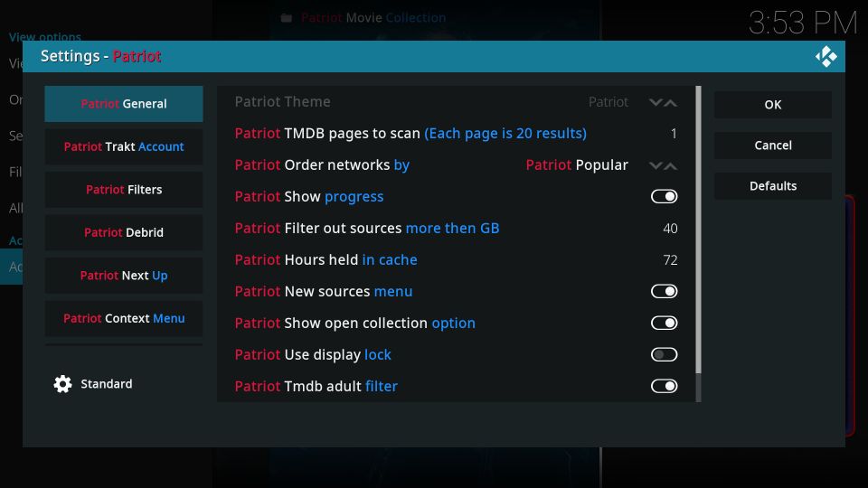Open the Patriot Context Menu category

[x=124, y=318]
